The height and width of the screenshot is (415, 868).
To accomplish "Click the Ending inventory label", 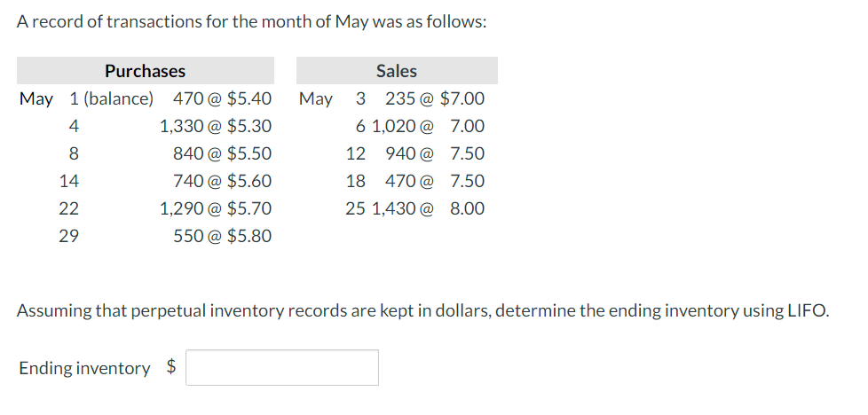I will pyautogui.click(x=84, y=368).
